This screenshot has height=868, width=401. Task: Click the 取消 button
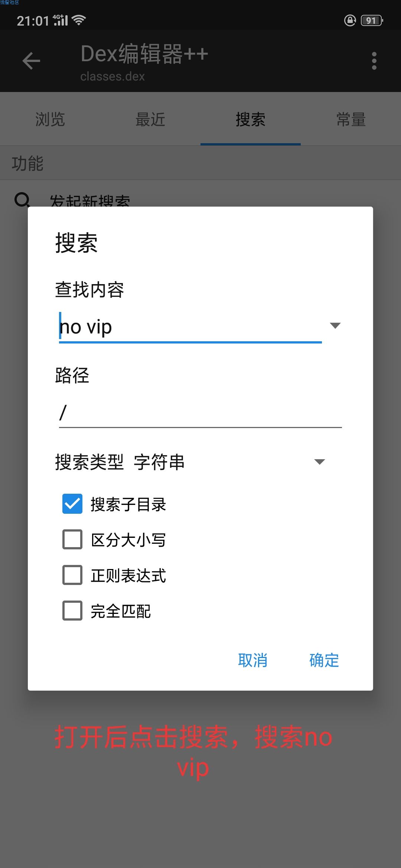[x=252, y=660]
